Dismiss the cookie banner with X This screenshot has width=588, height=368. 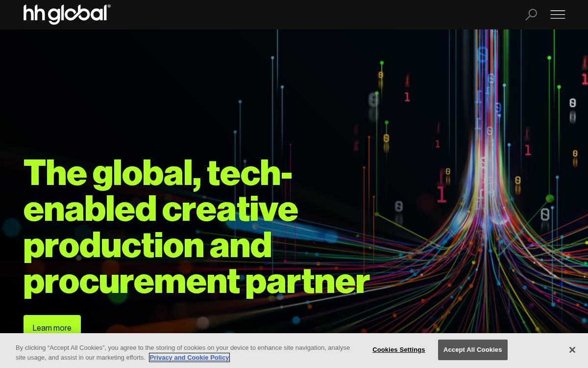click(x=572, y=350)
